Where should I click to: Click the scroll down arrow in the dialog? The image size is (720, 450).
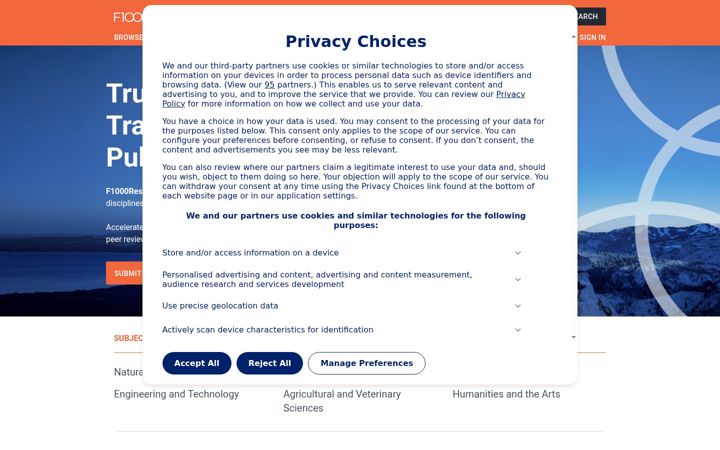click(x=574, y=338)
